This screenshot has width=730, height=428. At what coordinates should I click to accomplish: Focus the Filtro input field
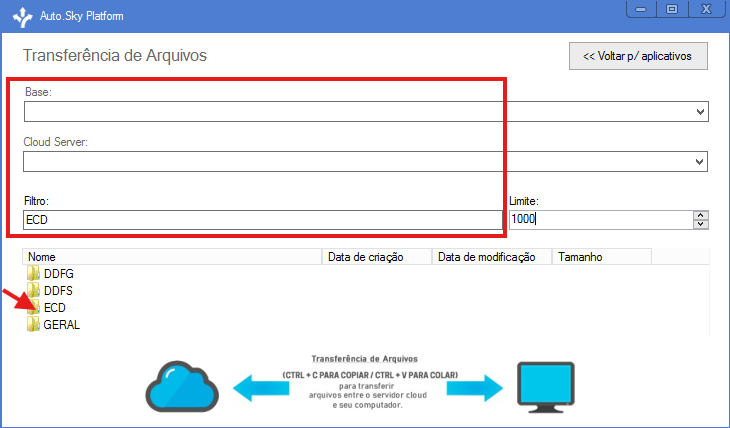pyautogui.click(x=263, y=220)
